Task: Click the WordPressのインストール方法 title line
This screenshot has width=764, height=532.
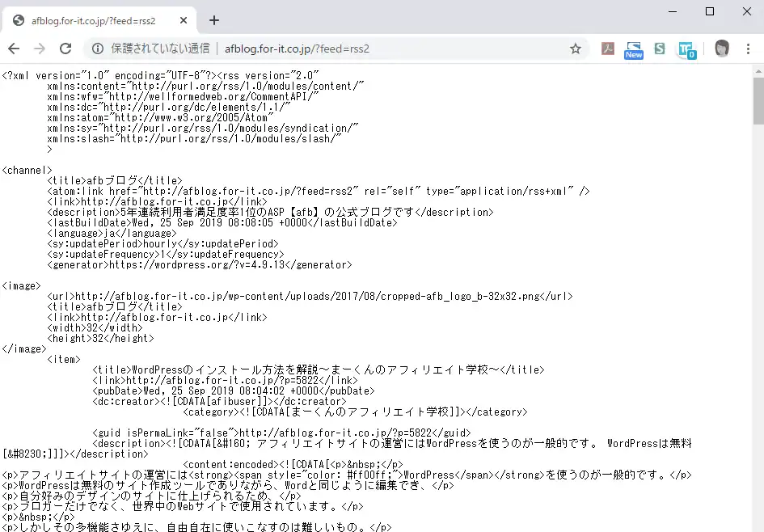Action: coord(319,370)
